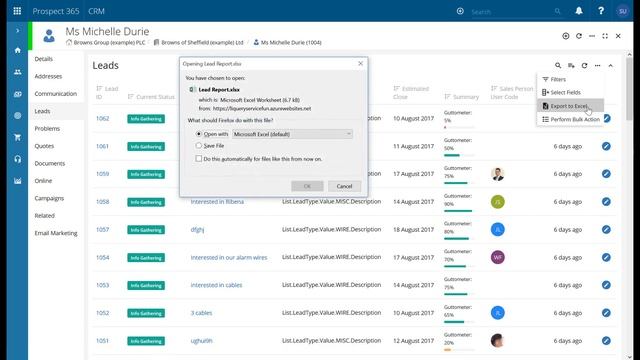Toggle fullscreen for the record
Image resolution: width=640 pixels, height=360 pixels.
pos(605,36)
